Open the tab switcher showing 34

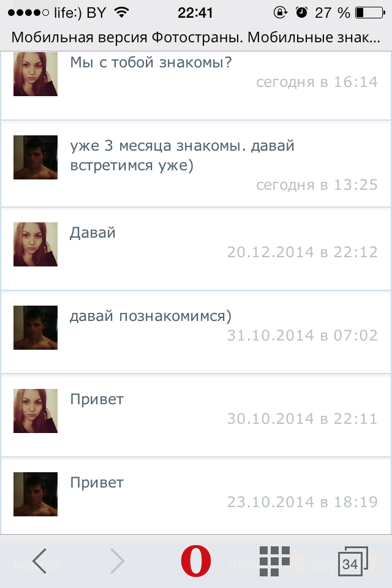[x=353, y=562]
